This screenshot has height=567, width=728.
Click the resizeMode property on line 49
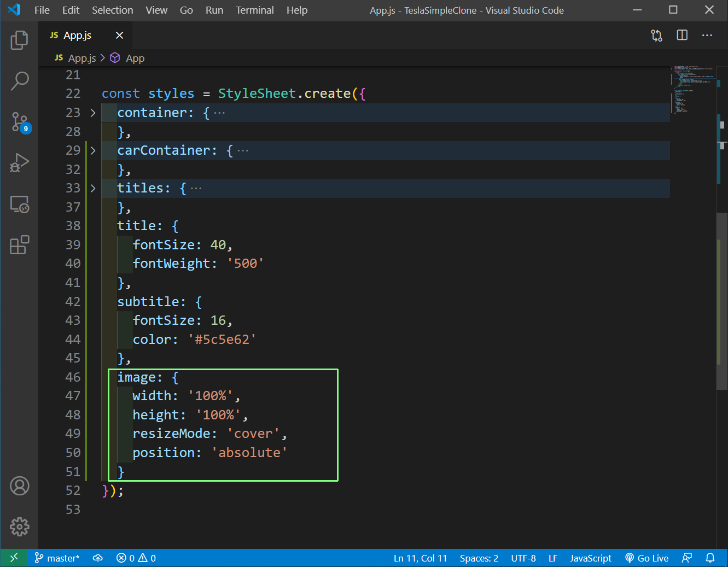click(171, 434)
